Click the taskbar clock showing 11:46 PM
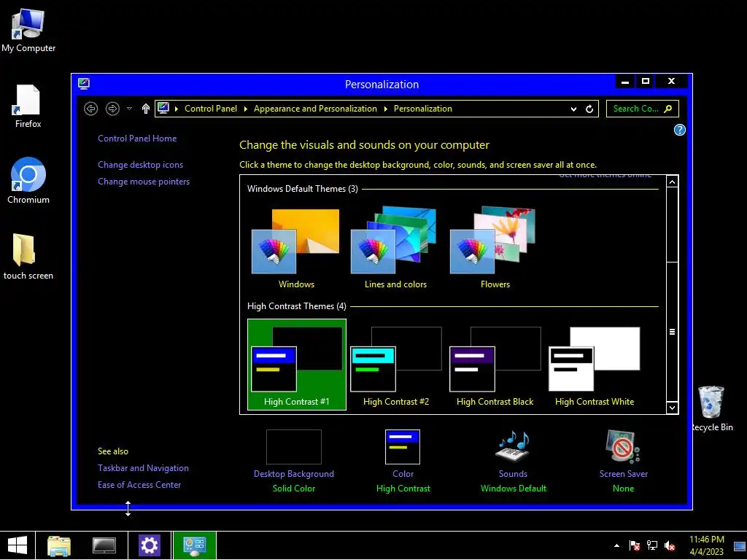Image resolution: width=747 pixels, height=560 pixels. pyautogui.click(x=706, y=545)
